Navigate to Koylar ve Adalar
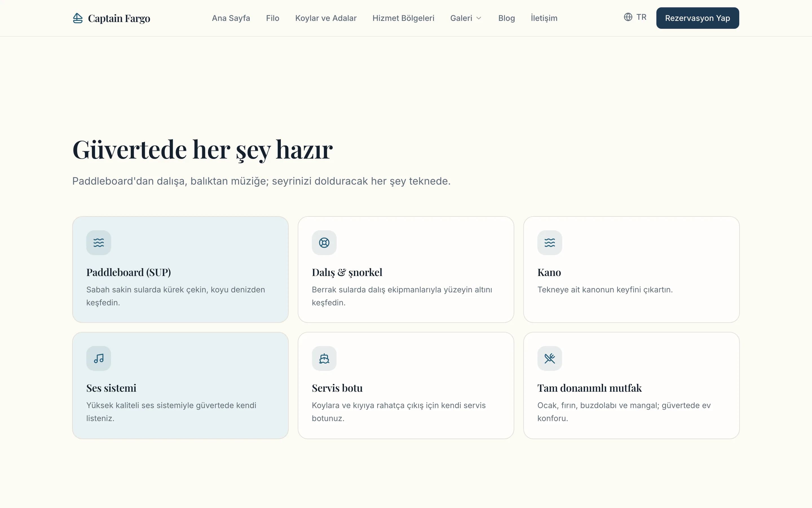The image size is (812, 508). [x=326, y=18]
